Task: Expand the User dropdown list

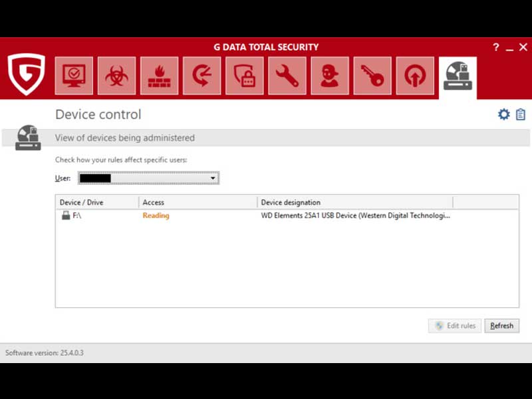Action: (x=213, y=178)
